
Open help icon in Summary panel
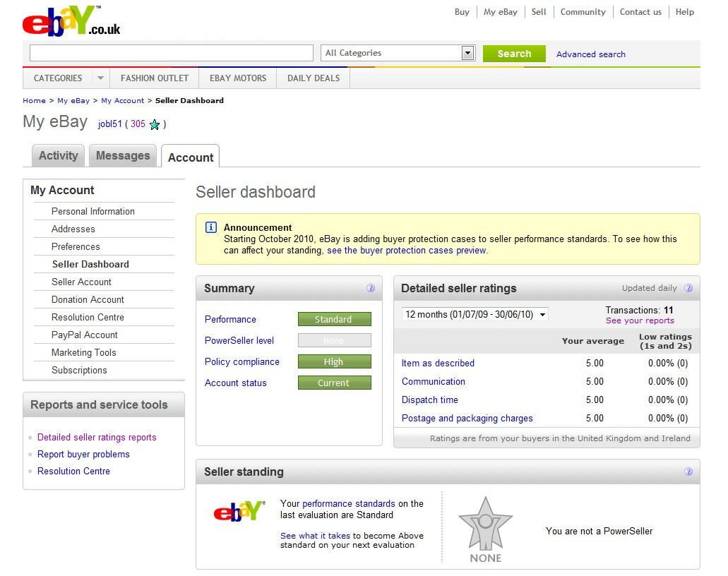[x=371, y=288]
